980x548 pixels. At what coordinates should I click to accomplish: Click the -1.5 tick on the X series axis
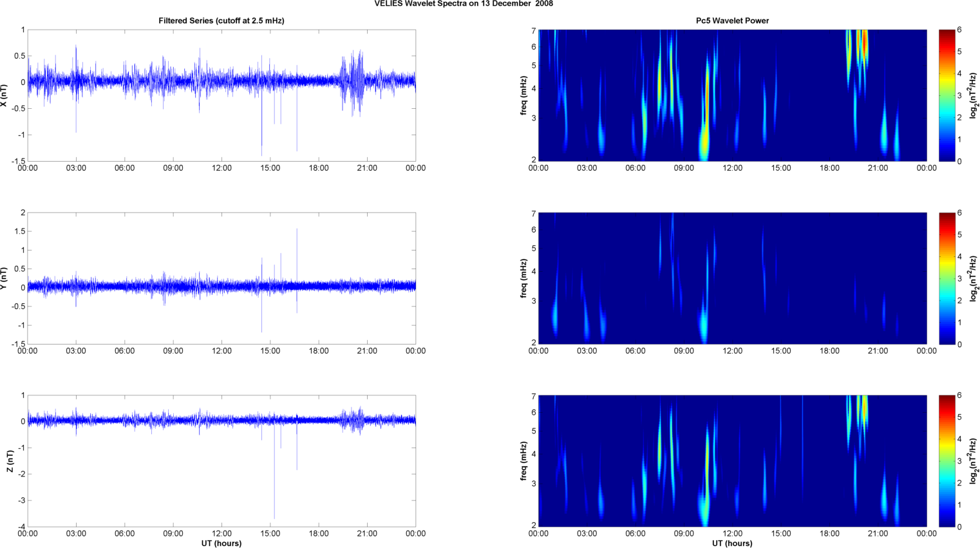[19, 161]
